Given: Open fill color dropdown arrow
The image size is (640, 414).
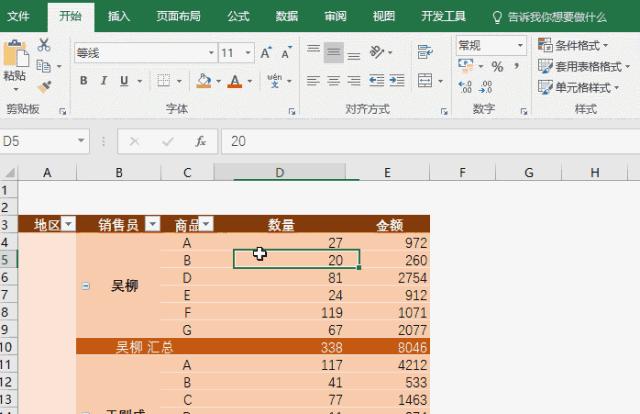Looking at the screenshot, I should point(218,81).
